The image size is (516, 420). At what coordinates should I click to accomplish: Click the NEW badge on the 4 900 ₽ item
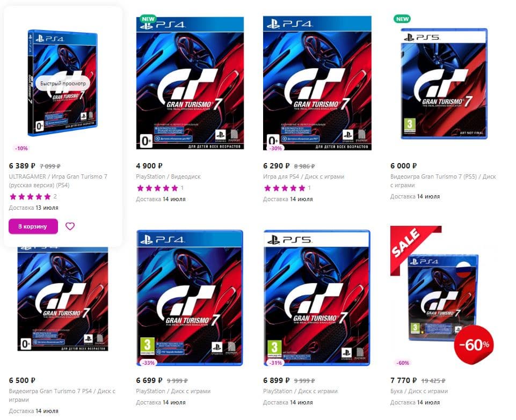point(148,19)
